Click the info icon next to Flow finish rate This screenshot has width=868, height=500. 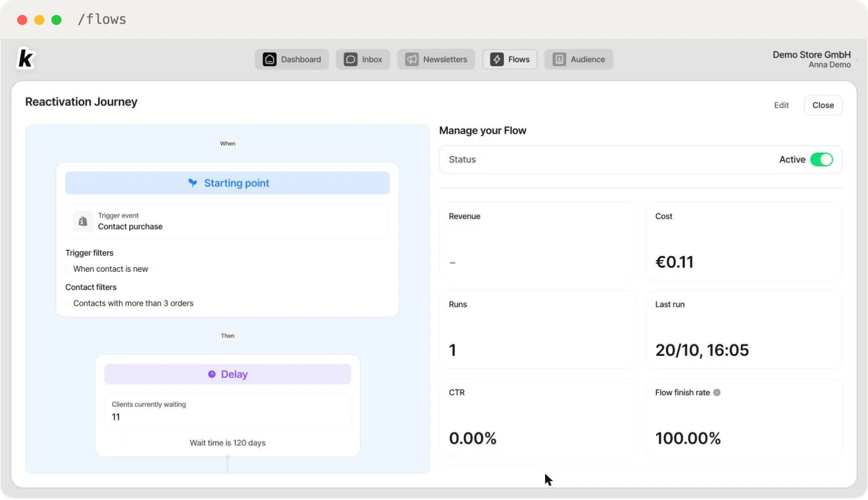717,392
